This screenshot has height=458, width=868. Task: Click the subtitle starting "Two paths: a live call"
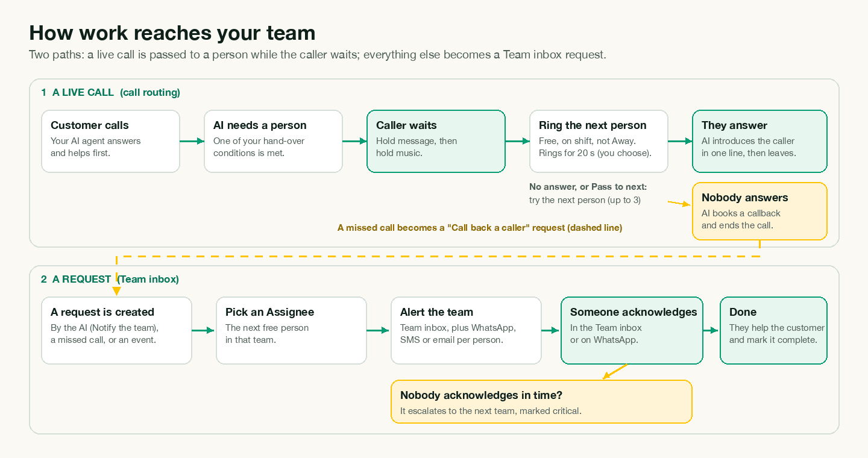pyautogui.click(x=318, y=54)
